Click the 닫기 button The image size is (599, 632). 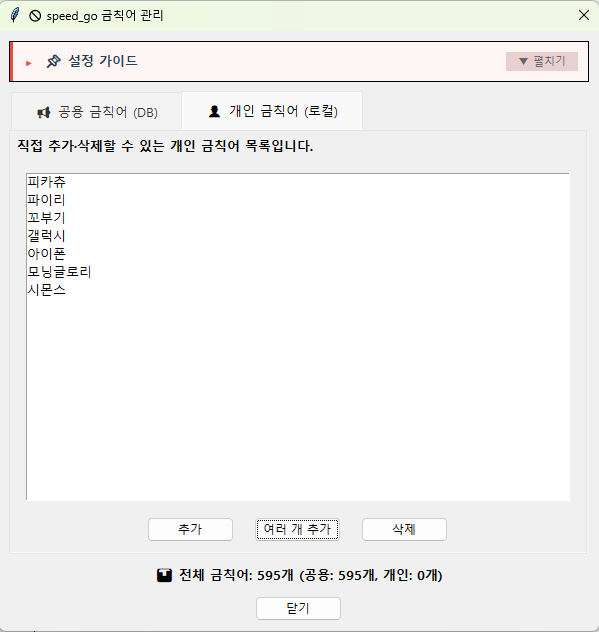tap(298, 608)
